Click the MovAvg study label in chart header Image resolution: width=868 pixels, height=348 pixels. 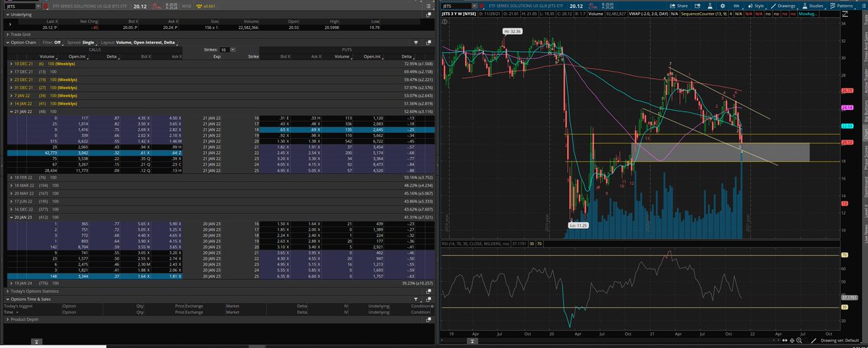(808, 14)
